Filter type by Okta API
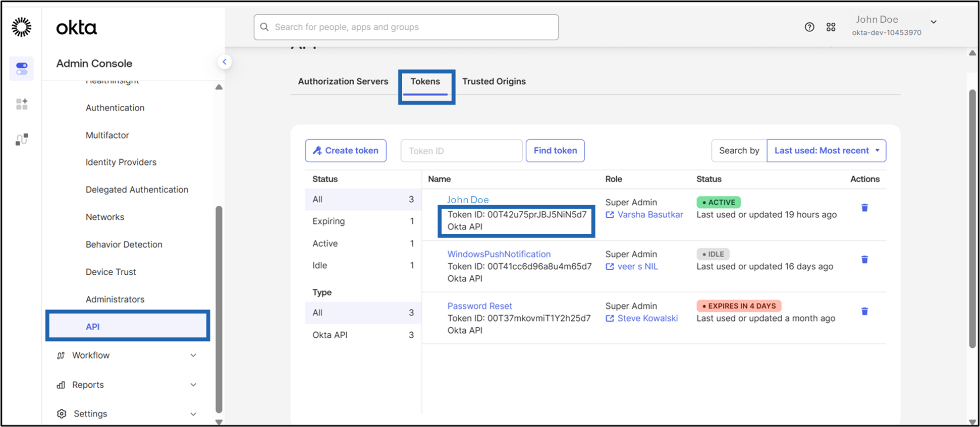Screen dimensions: 980x427 coord(363,335)
